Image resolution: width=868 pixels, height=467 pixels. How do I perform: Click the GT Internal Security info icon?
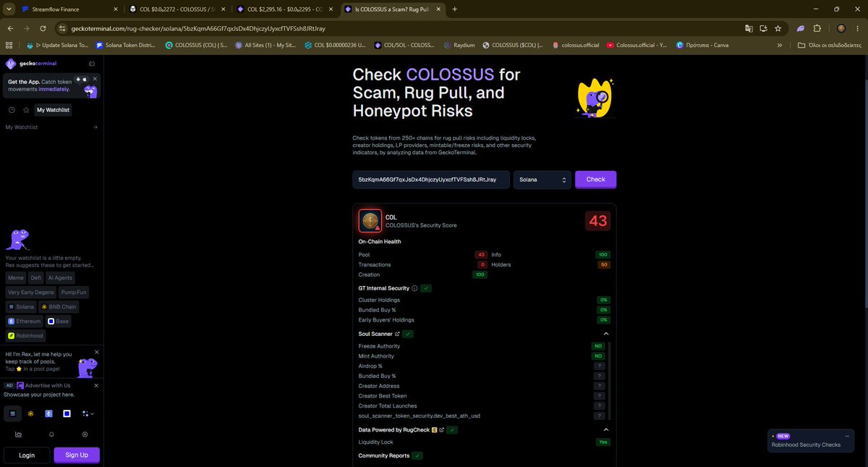point(414,288)
